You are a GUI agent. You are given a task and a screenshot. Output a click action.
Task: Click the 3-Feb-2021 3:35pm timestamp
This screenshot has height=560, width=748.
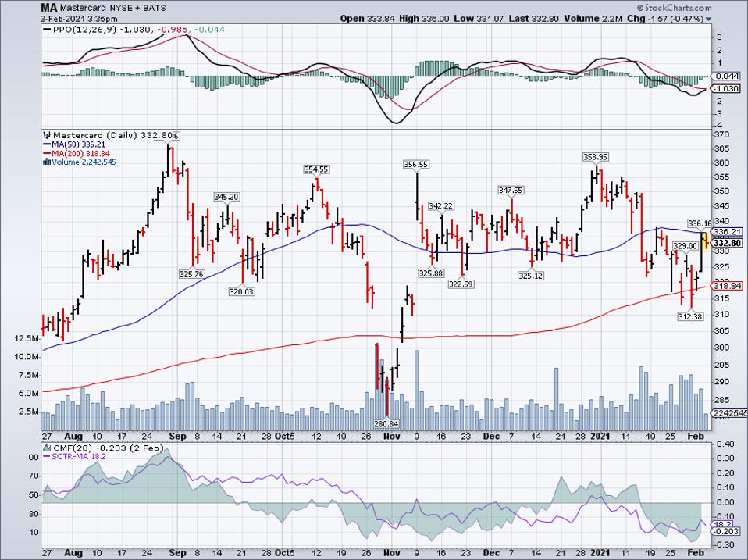(79, 19)
